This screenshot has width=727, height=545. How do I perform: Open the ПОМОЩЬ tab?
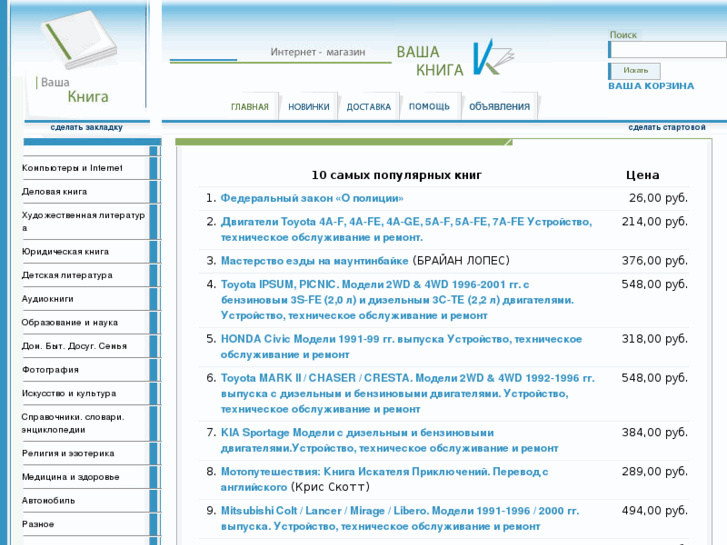(429, 107)
